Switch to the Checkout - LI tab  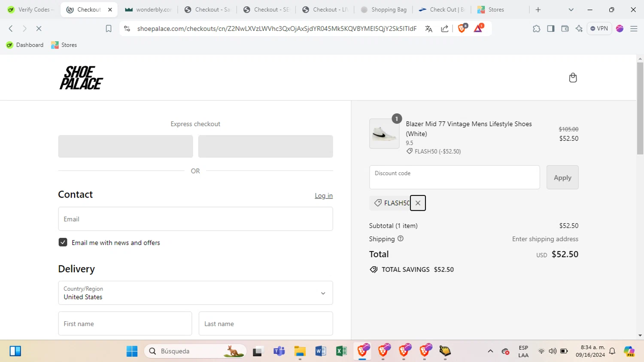pos(325,9)
